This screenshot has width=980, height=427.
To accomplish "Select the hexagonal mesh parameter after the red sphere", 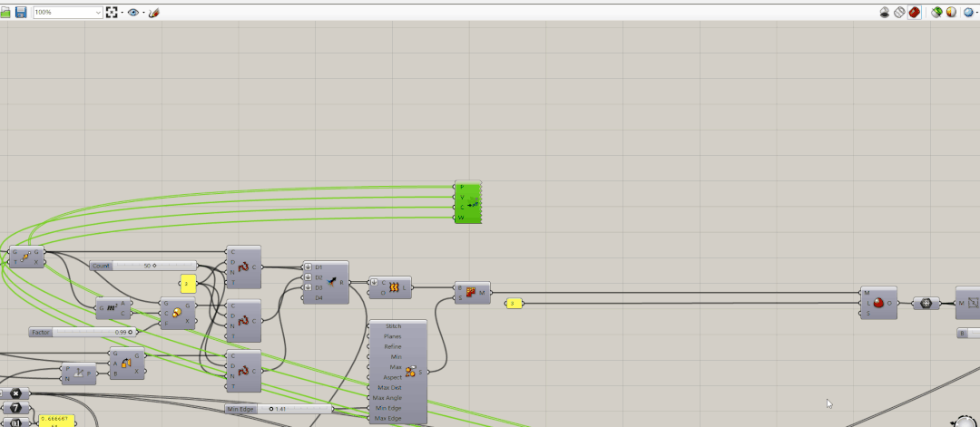I will tap(926, 304).
